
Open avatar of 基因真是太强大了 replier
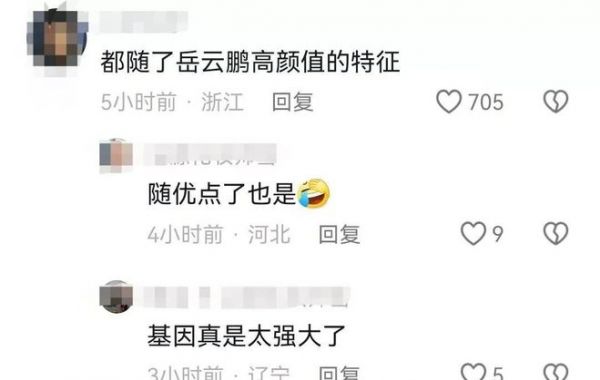click(x=116, y=297)
